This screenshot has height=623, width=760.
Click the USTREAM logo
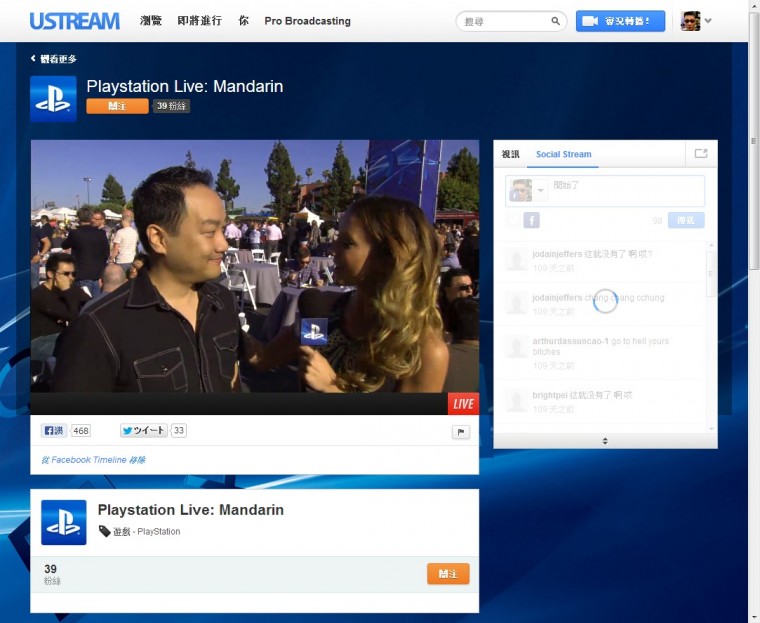click(74, 21)
